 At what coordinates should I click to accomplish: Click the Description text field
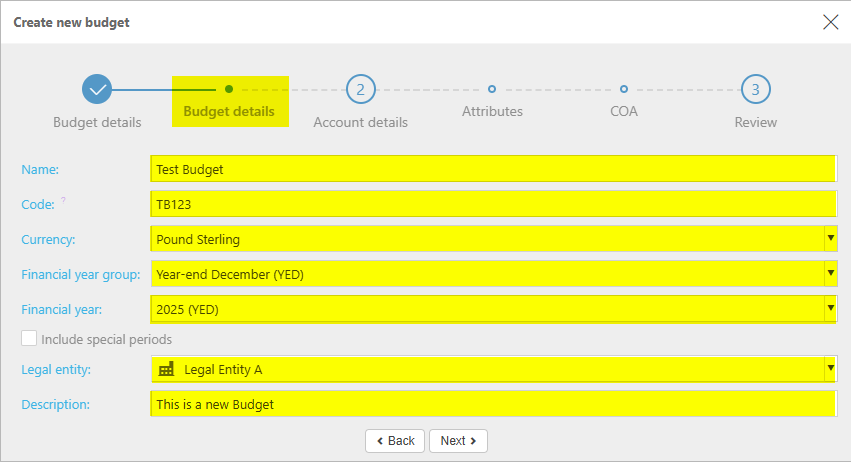tap(492, 404)
